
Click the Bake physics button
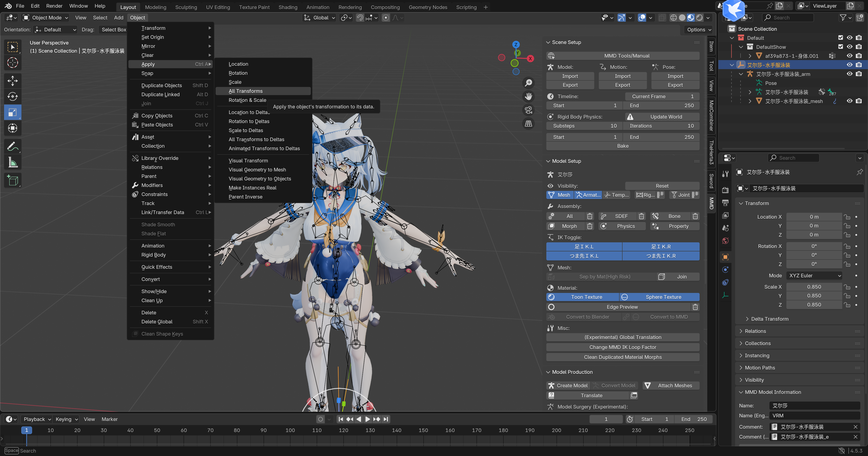coord(622,146)
